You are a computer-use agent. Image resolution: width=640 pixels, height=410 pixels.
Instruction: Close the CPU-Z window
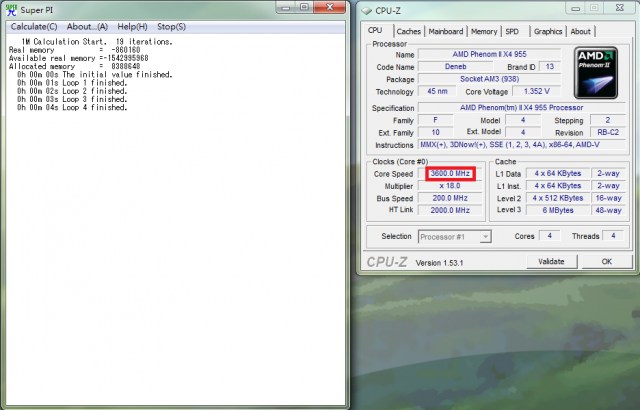pos(620,8)
